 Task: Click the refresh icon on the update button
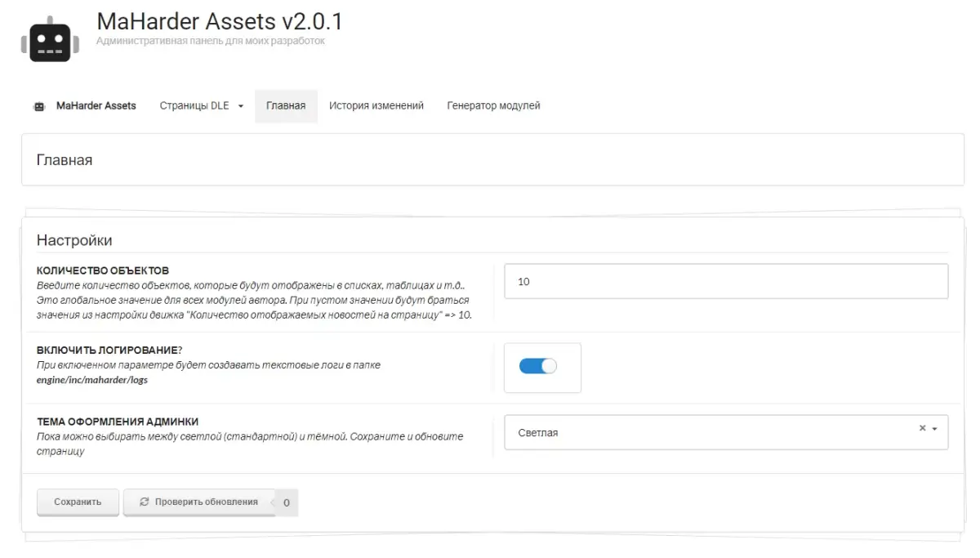(x=145, y=502)
